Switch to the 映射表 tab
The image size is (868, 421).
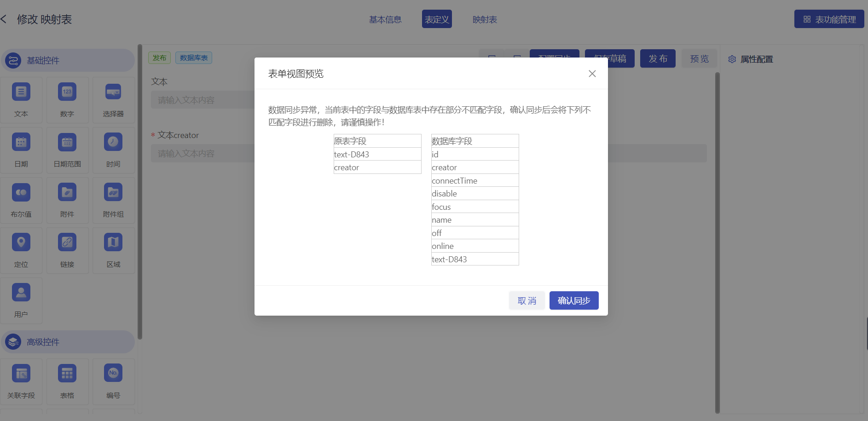485,19
